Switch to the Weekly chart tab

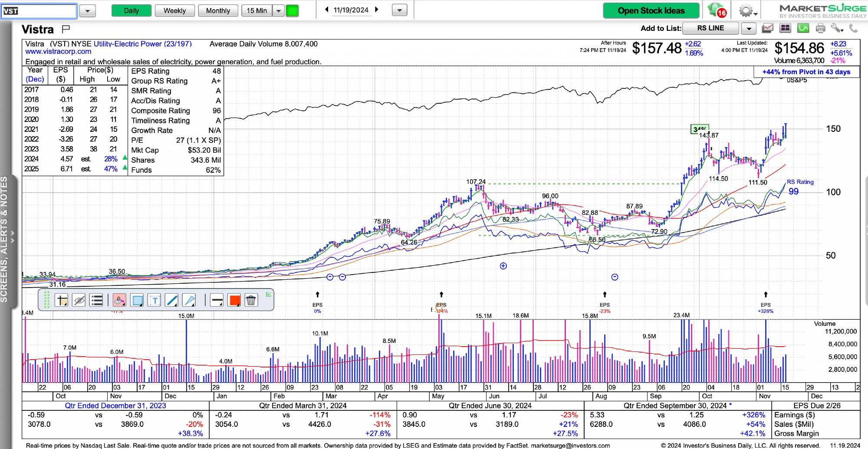click(174, 10)
